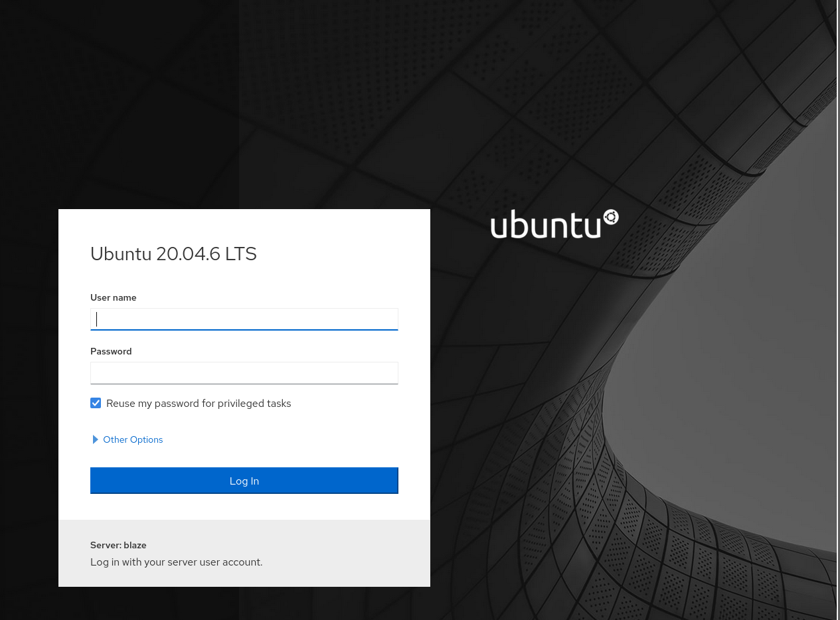Click the 'Reuse my password for privileged tasks' label
Image resolution: width=840 pixels, height=620 pixels.
pyautogui.click(x=199, y=404)
